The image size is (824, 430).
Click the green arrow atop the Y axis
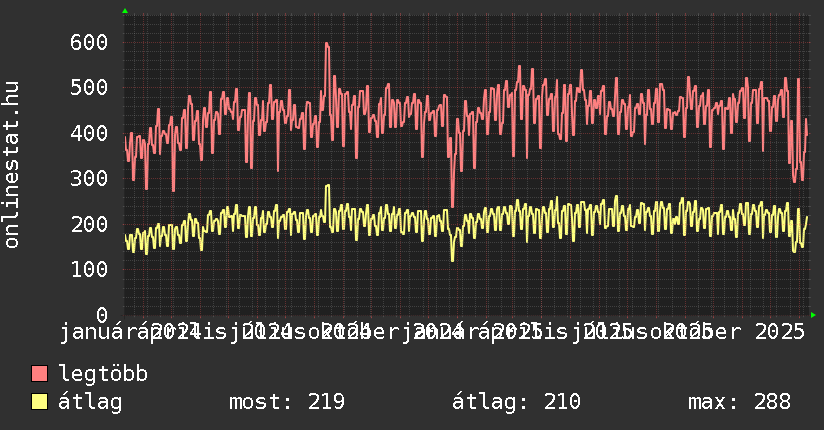tap(125, 11)
